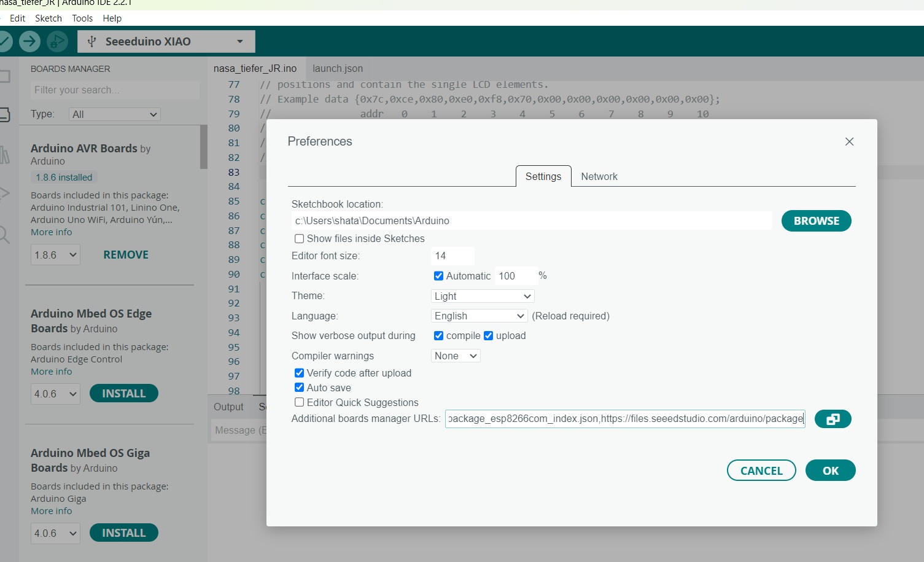This screenshot has width=924, height=562.
Task: Install Arduino Mbed OS Giga Boards
Action: click(x=124, y=533)
